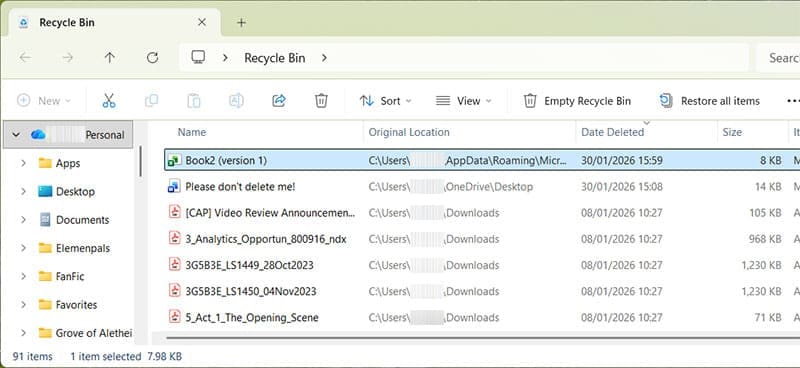The image size is (800, 368).
Task: Open the New dropdown menu
Action: 44,101
